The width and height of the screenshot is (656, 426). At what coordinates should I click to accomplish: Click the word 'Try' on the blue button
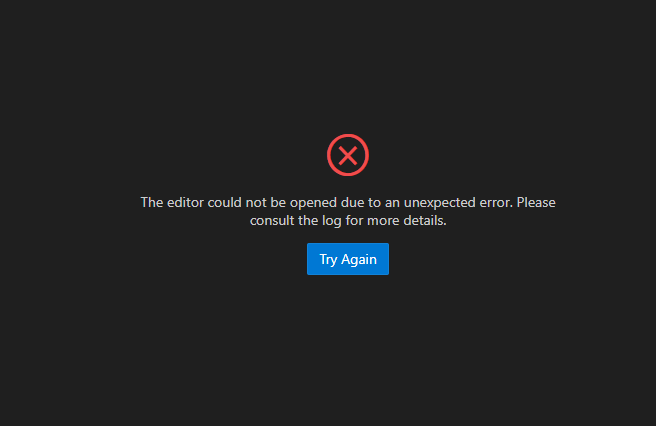tap(328, 260)
